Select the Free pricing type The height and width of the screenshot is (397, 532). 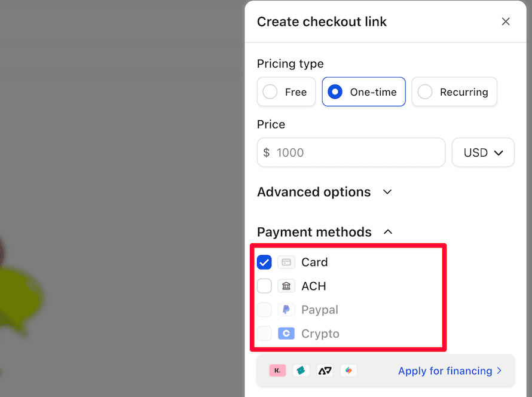(x=286, y=92)
